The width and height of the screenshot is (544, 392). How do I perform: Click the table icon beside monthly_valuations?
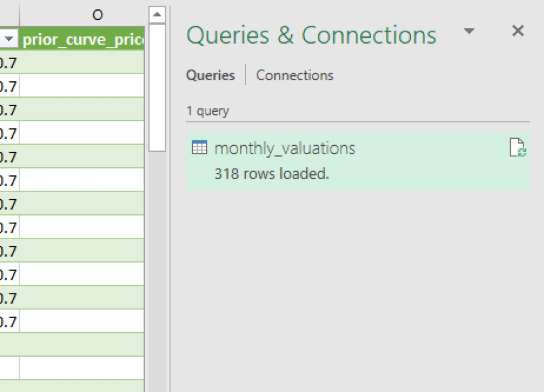199,148
